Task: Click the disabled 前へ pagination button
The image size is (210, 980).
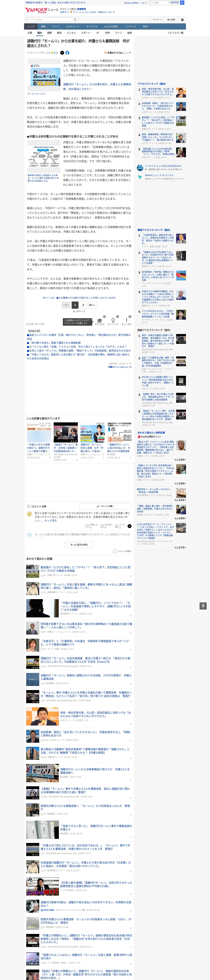Action: (x=66, y=305)
